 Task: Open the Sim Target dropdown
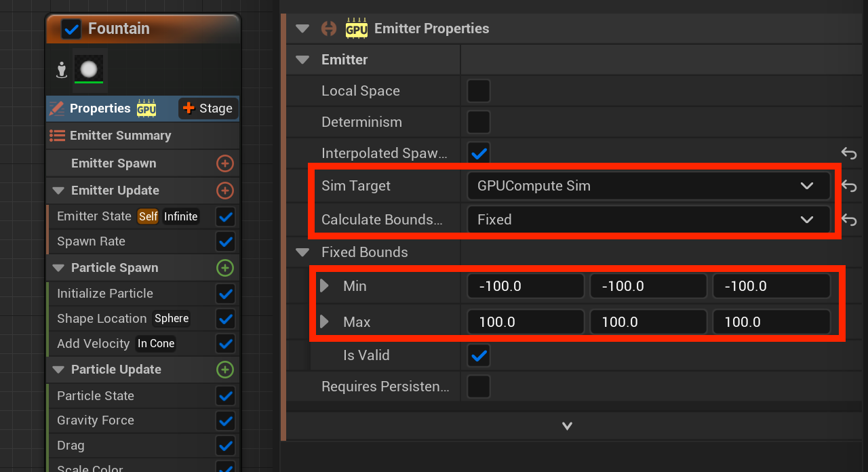point(648,186)
